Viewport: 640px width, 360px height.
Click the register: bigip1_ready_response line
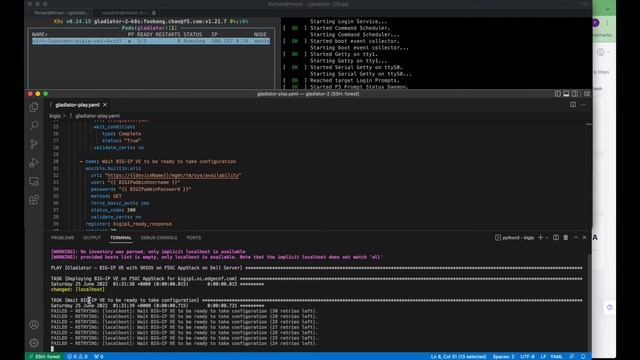click(x=129, y=224)
